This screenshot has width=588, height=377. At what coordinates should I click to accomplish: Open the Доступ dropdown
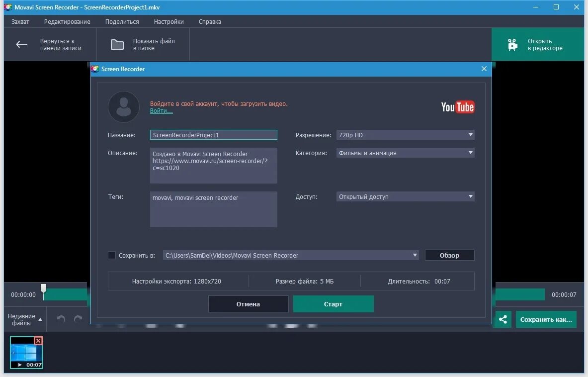[x=405, y=196]
